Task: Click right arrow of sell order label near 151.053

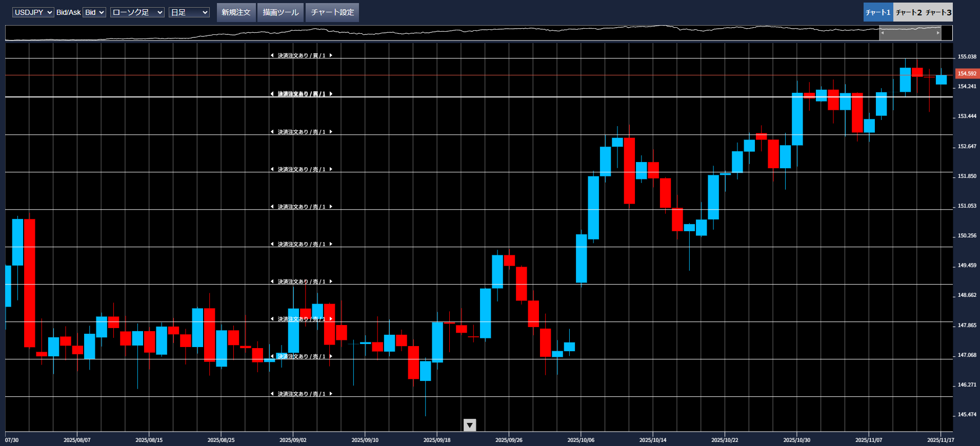Action: coord(331,207)
